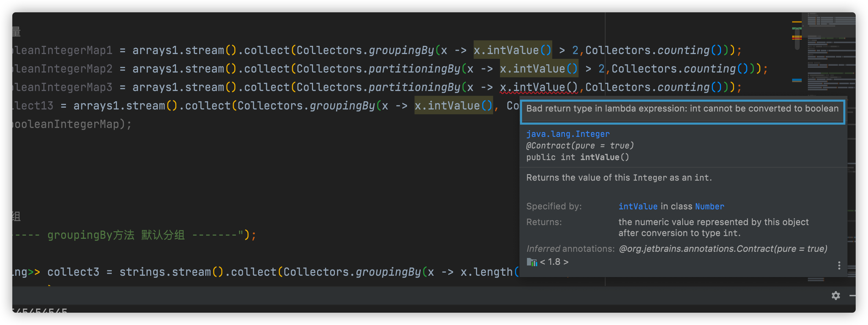
Task: Click the ooleanIntegerMap); statement
Action: [x=72, y=124]
